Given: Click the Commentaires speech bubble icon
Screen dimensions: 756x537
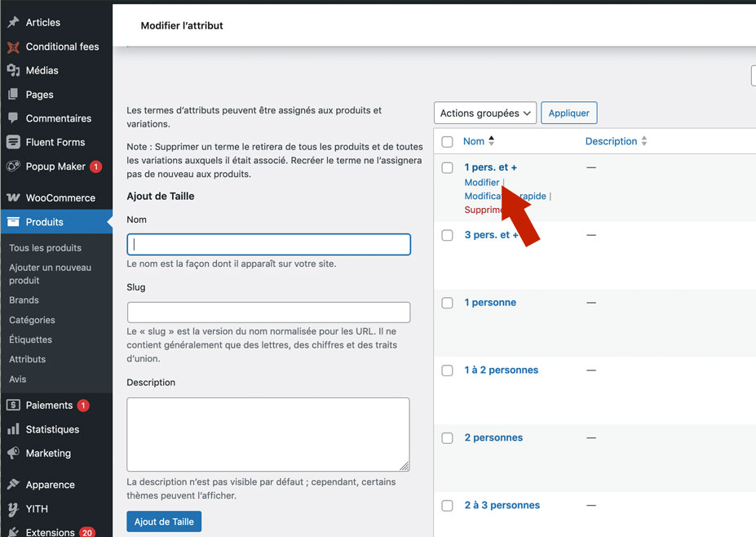Looking at the screenshot, I should pos(13,118).
